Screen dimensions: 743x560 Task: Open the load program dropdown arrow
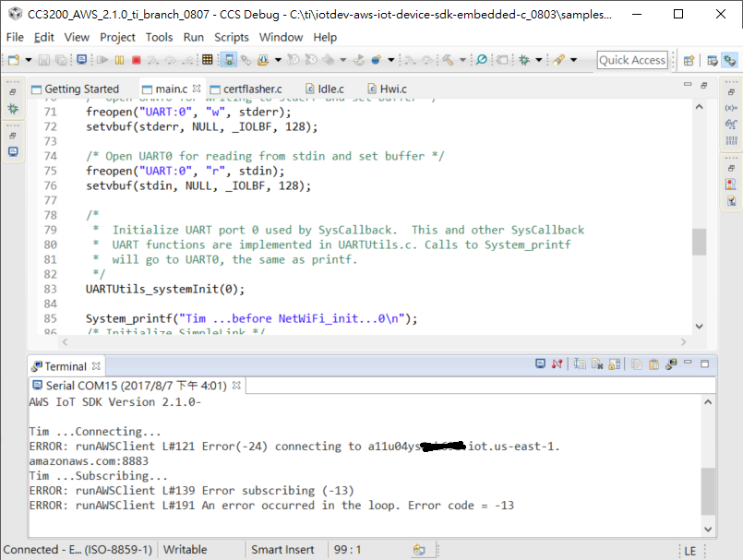pyautogui.click(x=278, y=60)
